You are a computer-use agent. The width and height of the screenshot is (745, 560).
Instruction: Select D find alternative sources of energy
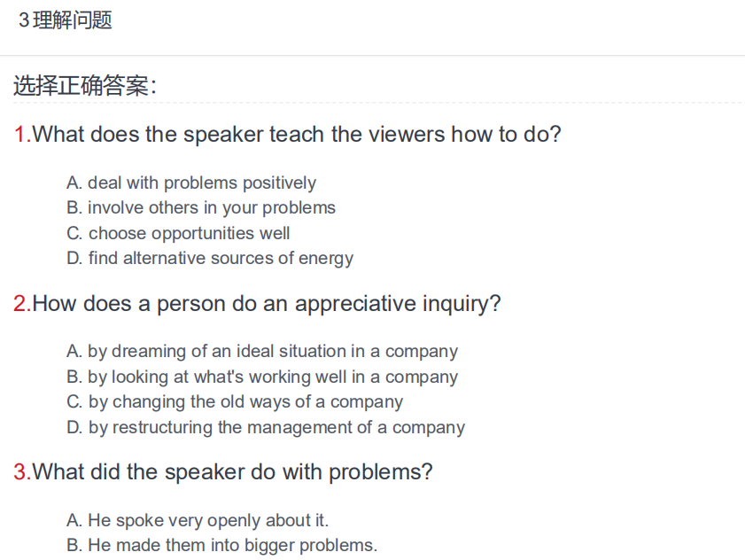click(x=210, y=259)
